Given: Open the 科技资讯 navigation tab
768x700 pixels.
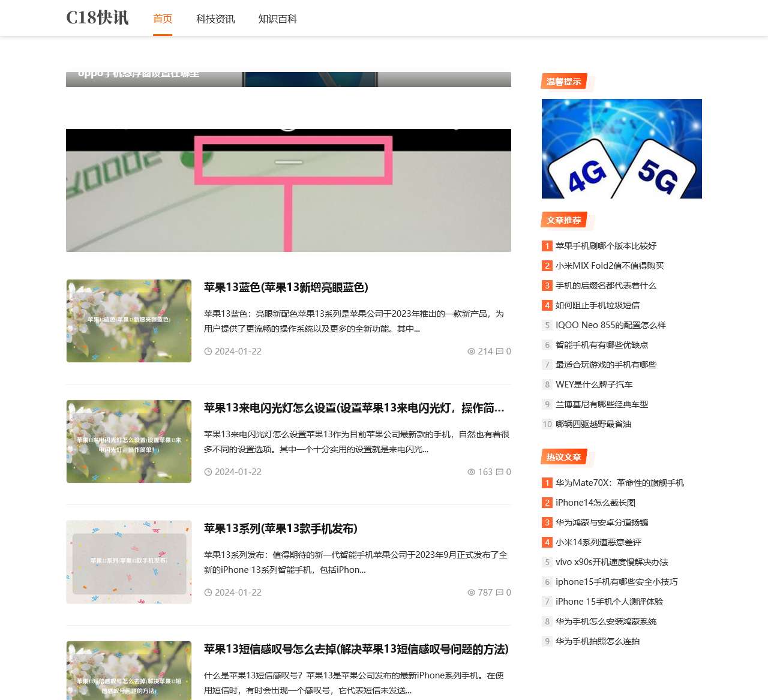Looking at the screenshot, I should [x=215, y=19].
